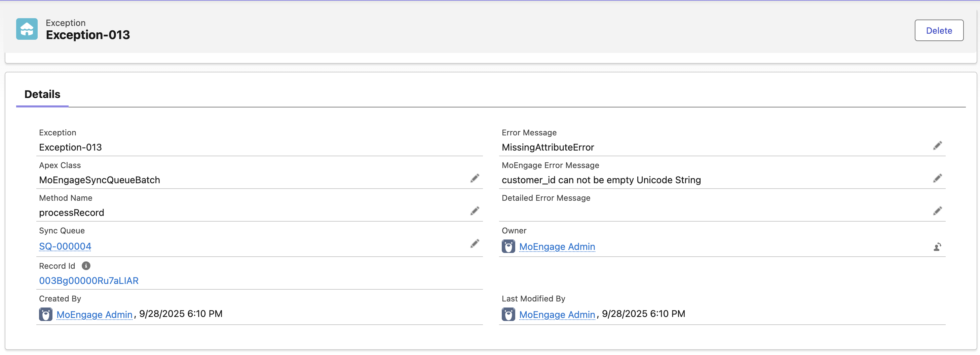Open Created By MoEngage Admin link

[x=95, y=315]
